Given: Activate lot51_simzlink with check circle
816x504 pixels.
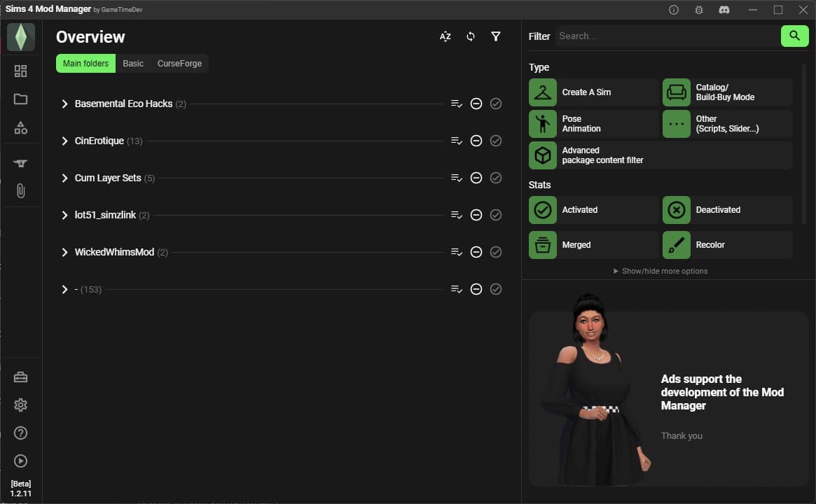Looking at the screenshot, I should pos(496,215).
